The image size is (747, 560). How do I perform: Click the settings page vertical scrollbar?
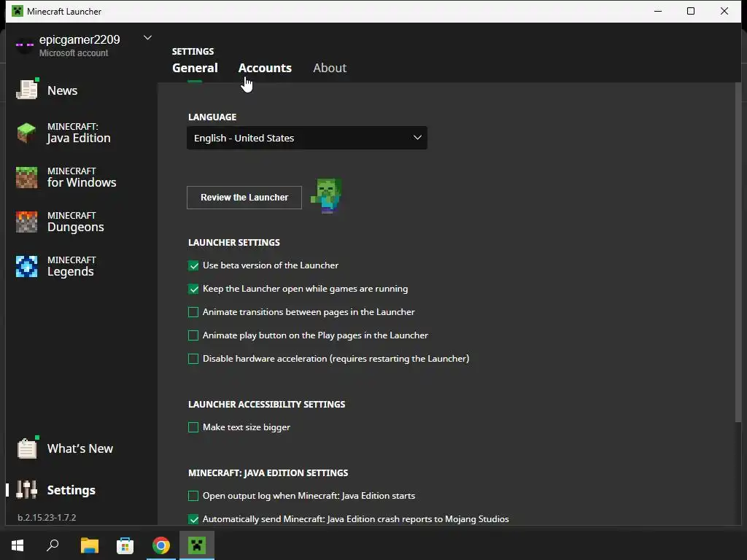(738, 252)
